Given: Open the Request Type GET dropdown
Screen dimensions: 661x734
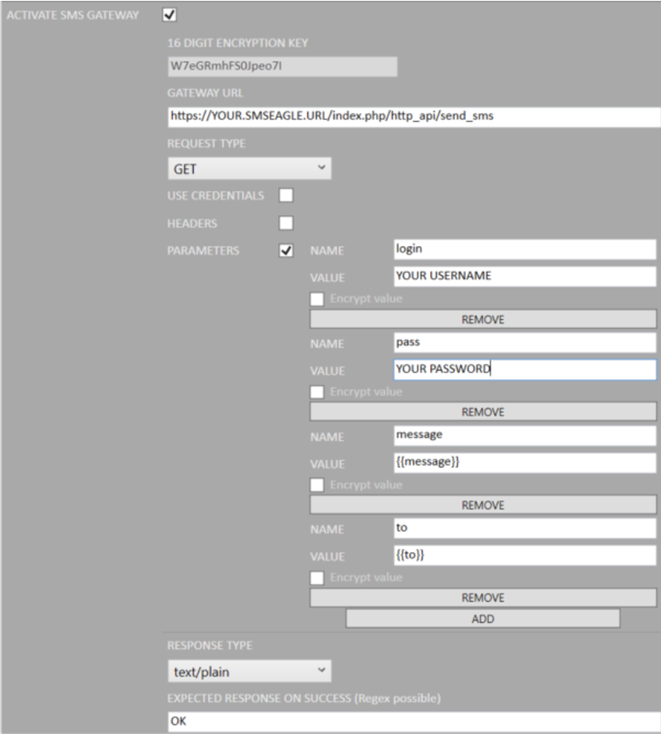Looking at the screenshot, I should (x=249, y=169).
